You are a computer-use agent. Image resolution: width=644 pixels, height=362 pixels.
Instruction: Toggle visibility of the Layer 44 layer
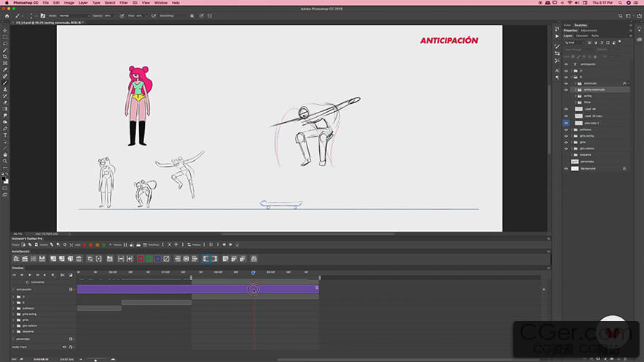click(x=566, y=109)
